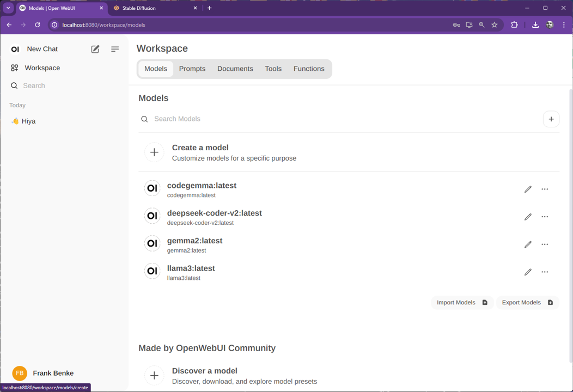This screenshot has width=573, height=392.
Task: Click the Create a model plus circle
Action: tap(154, 152)
